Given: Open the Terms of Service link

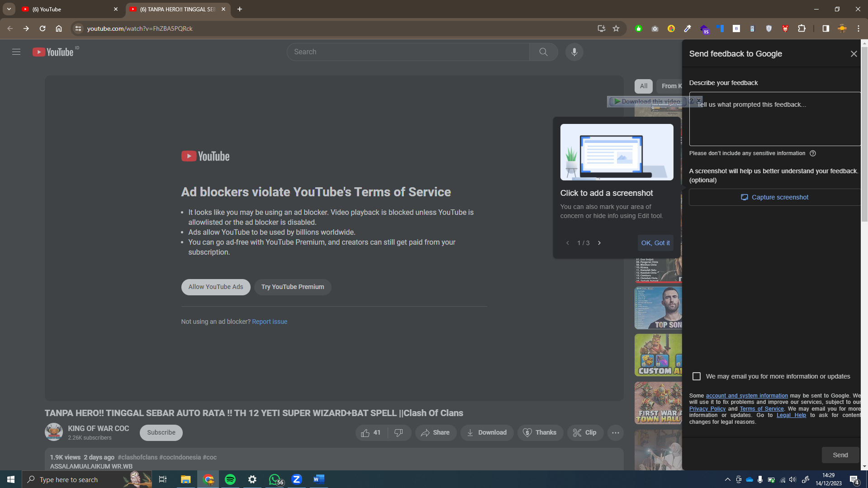Looking at the screenshot, I should [x=762, y=409].
